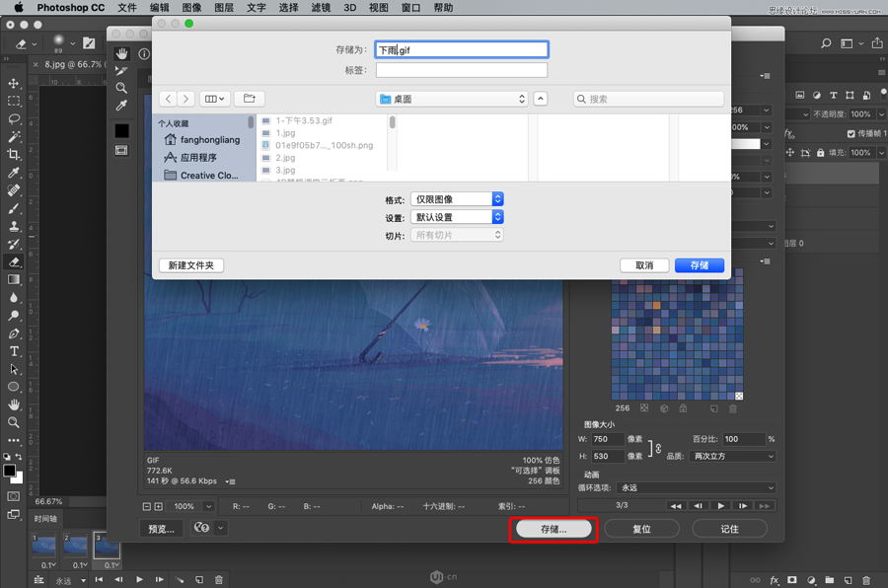Toggle slice visibility button in Save for Web
The image size is (888, 588).
click(121, 150)
